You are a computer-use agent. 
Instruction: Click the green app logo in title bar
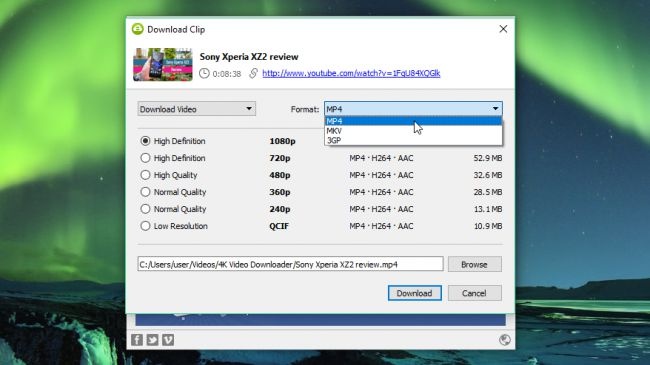coord(138,29)
